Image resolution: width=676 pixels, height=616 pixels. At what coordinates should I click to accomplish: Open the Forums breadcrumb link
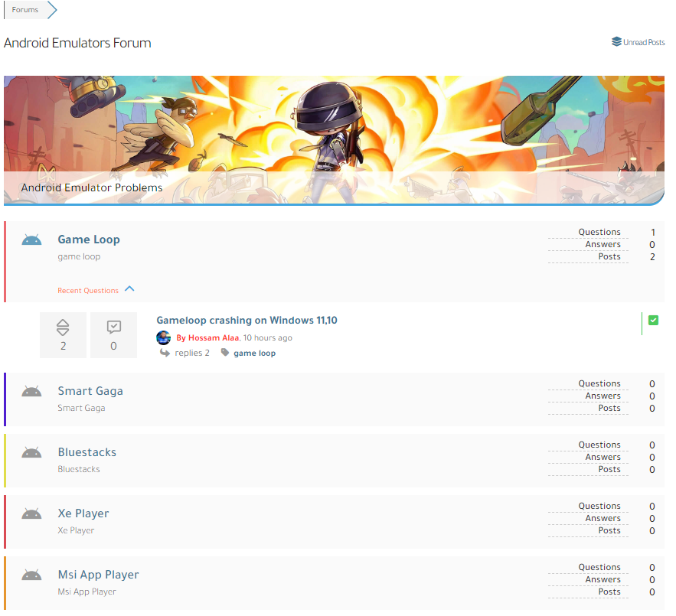(x=25, y=9)
